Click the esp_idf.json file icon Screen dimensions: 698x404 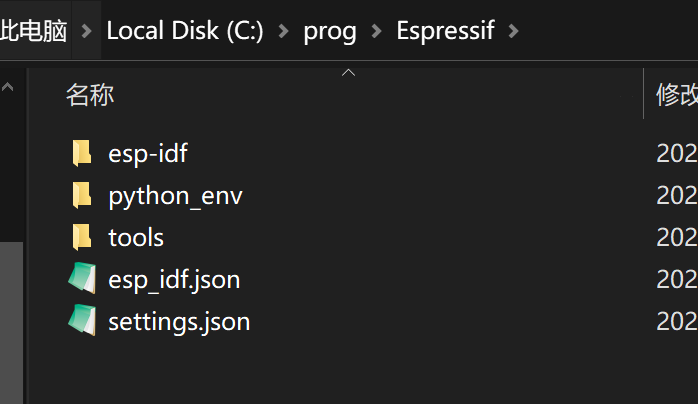82,279
